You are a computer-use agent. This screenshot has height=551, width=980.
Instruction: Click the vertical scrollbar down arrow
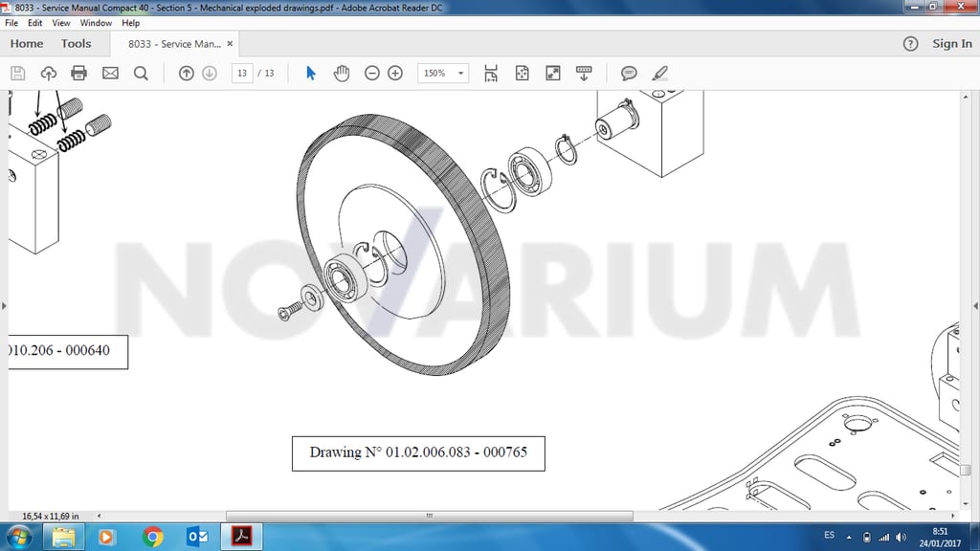pos(966,503)
